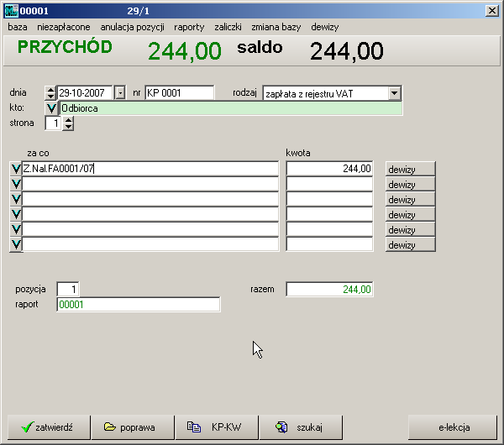Click the V icon of third za co row

click(x=16, y=199)
